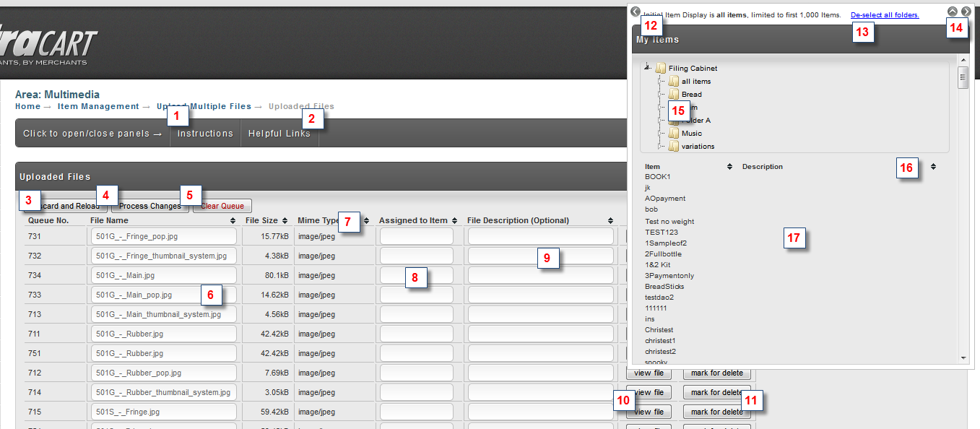
Task: Click the Bread folder icon
Action: 673,94
